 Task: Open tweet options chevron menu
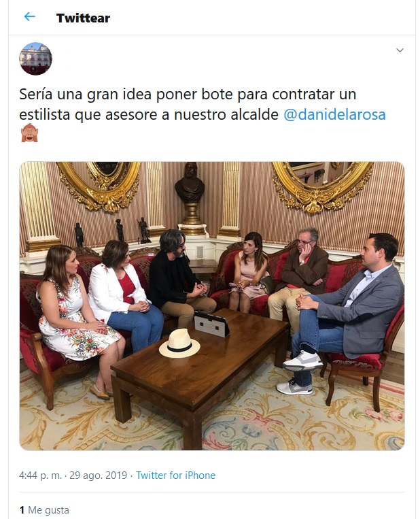click(400, 50)
